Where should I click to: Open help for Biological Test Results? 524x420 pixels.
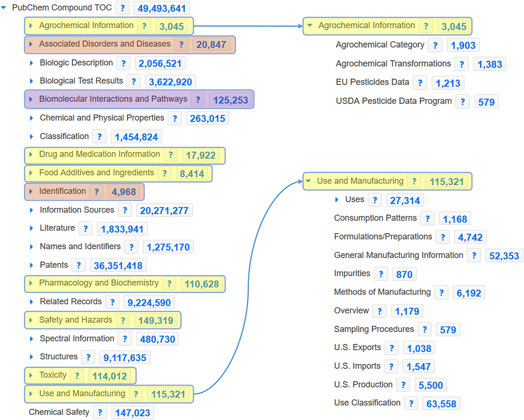click(x=134, y=81)
